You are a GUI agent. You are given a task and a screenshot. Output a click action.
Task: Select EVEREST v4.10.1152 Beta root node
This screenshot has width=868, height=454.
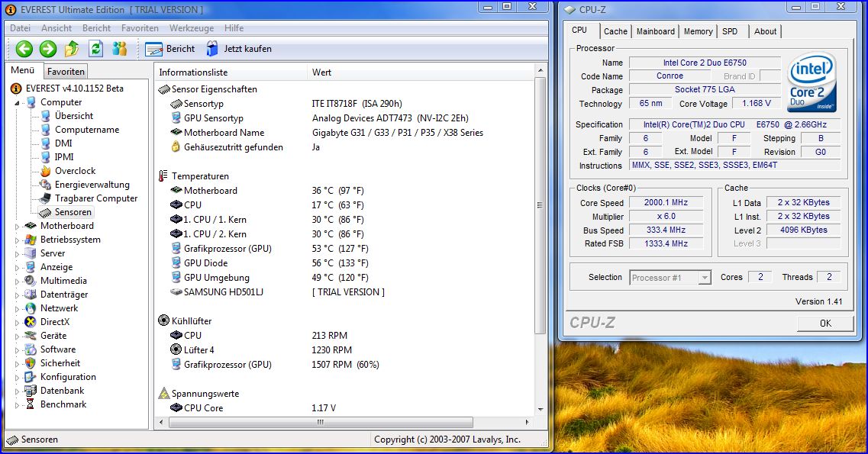(74, 89)
